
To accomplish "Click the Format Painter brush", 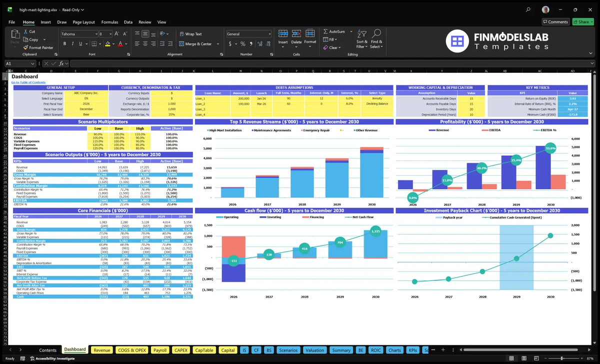I will coord(25,47).
